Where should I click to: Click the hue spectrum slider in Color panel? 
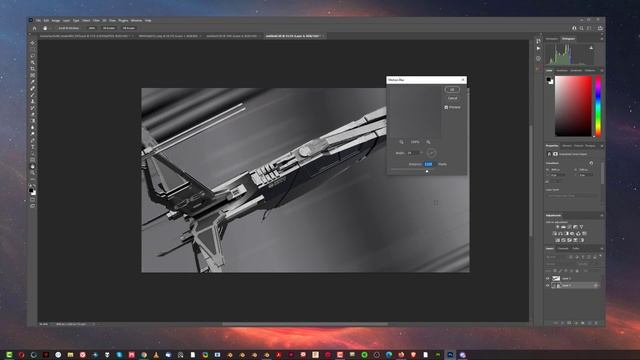tap(598, 106)
